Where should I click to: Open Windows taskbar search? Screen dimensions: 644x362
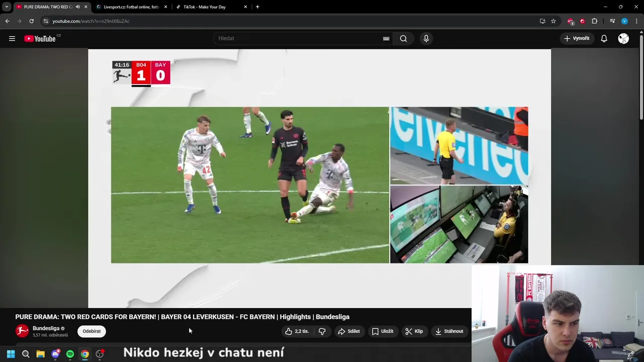click(x=26, y=354)
